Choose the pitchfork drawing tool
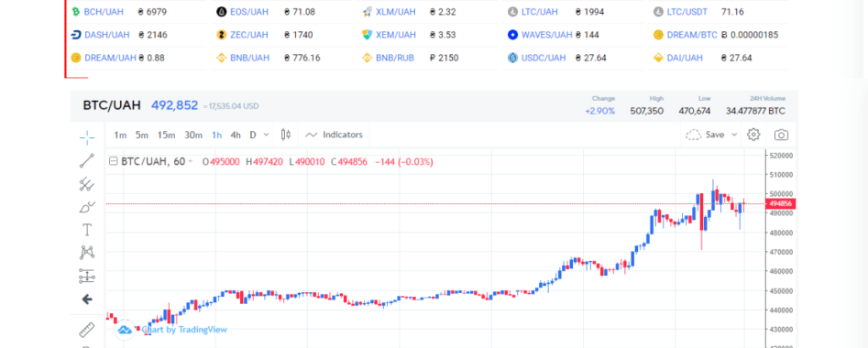Image resolution: width=868 pixels, height=348 pixels. tap(86, 184)
